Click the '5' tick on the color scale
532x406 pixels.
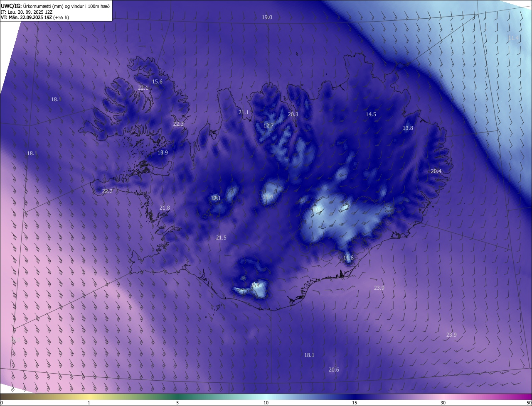click(x=177, y=403)
